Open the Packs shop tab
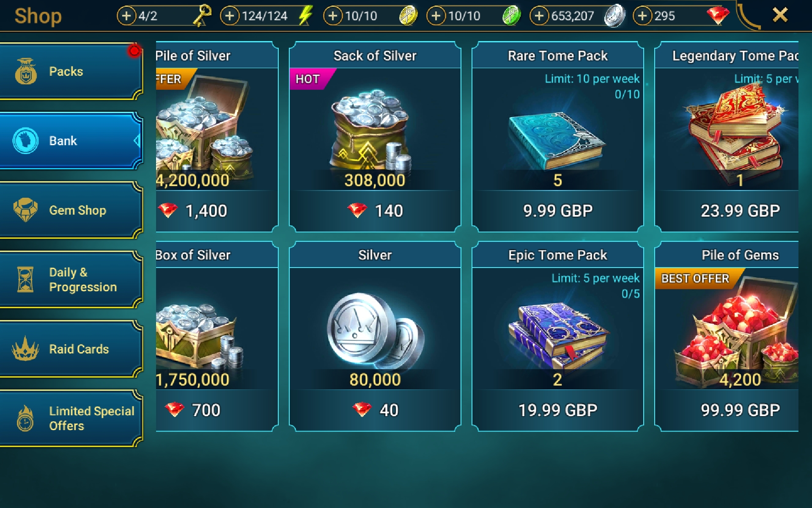 pyautogui.click(x=71, y=71)
